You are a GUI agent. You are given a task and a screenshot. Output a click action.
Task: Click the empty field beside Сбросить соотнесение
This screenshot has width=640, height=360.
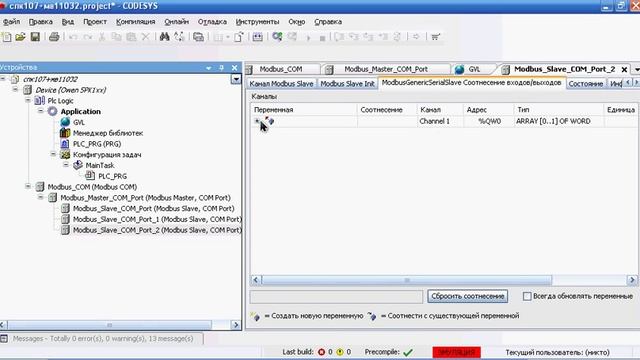336,297
